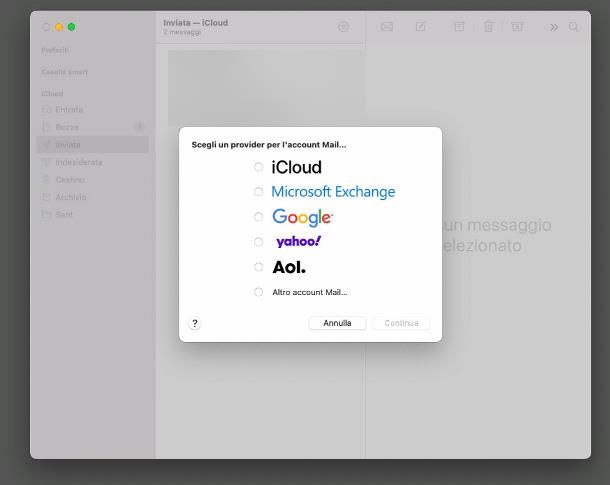Click the Get Mail envelope toolbar icon
This screenshot has height=485, width=610.
(x=387, y=26)
